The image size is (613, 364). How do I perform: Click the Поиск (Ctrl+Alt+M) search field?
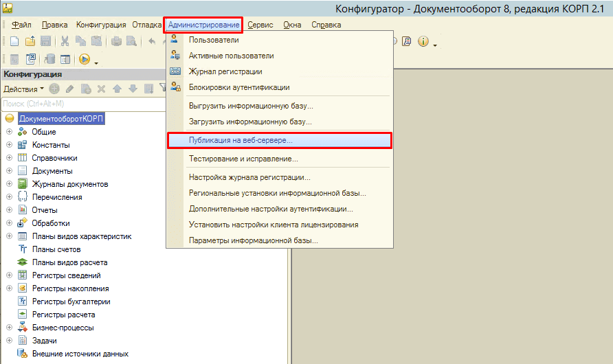click(x=84, y=104)
